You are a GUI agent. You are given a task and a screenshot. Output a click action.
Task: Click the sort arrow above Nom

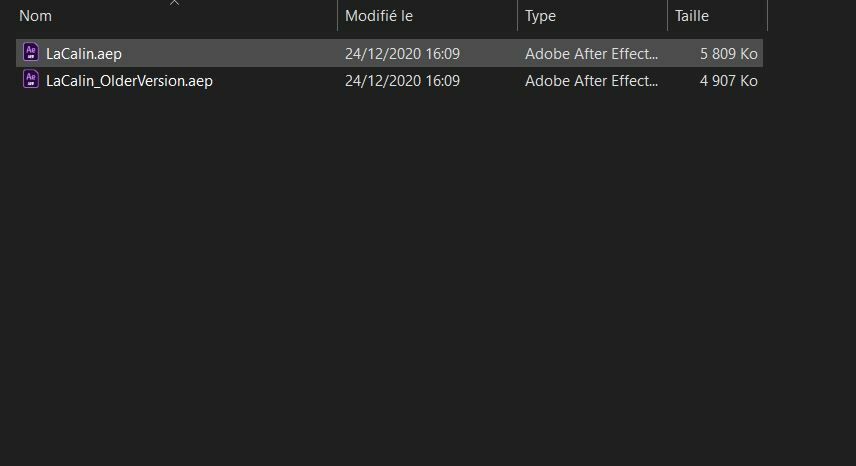[175, 3]
